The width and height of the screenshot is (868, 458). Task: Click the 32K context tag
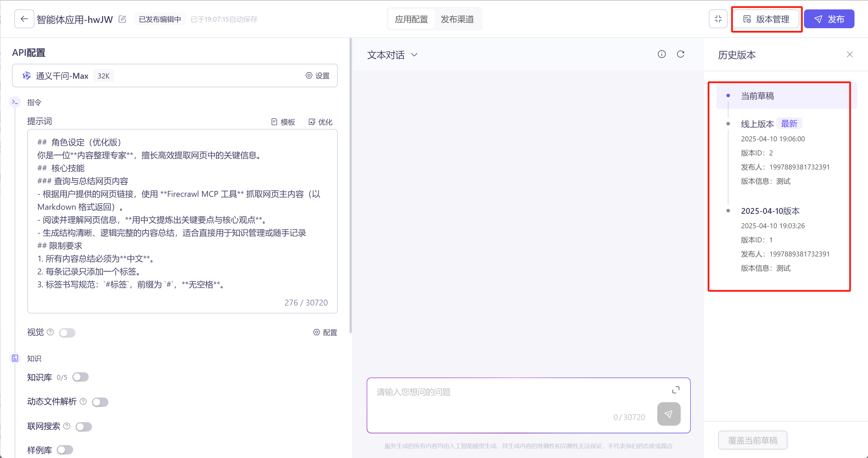pyautogui.click(x=103, y=76)
